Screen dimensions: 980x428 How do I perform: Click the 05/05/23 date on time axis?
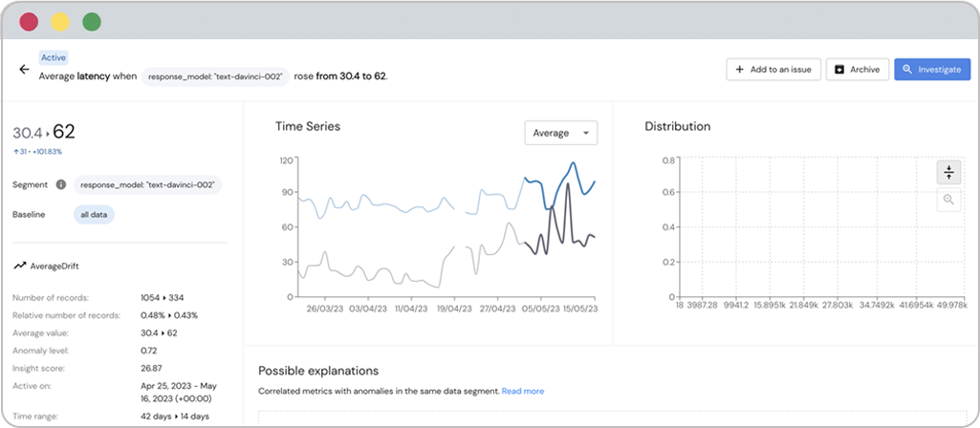pos(541,309)
